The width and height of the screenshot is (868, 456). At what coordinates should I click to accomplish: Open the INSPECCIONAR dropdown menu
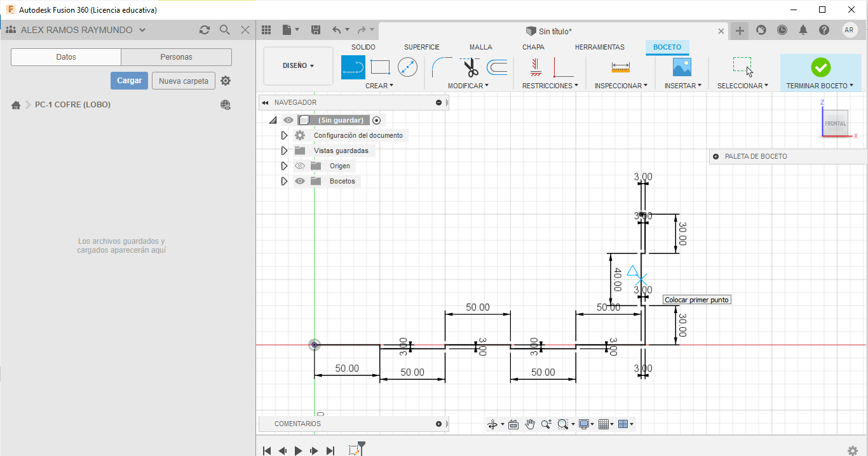(621, 86)
